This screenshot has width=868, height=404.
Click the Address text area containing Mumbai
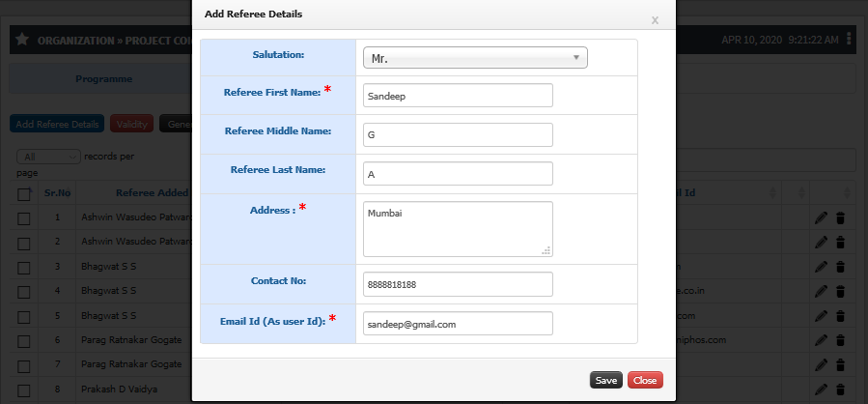pyautogui.click(x=458, y=229)
